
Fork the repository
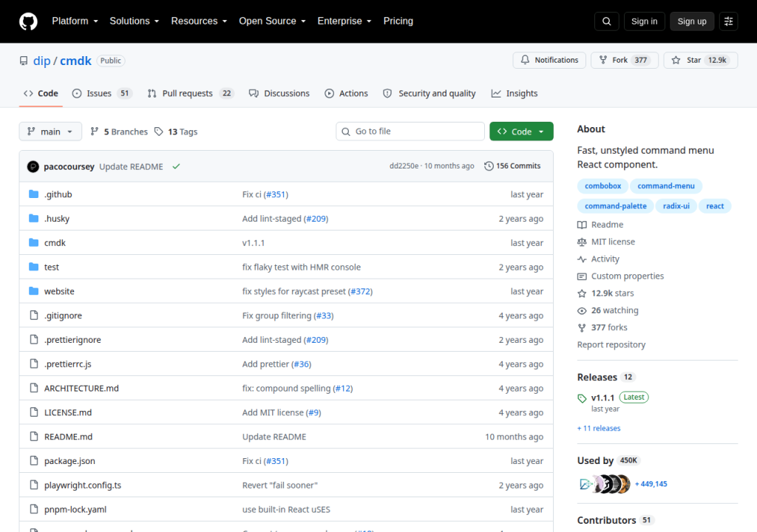click(x=624, y=60)
